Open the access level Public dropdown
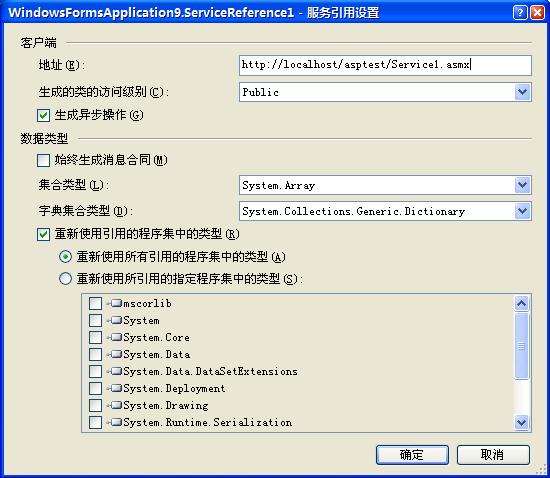The height and width of the screenshot is (478, 550). (x=385, y=92)
